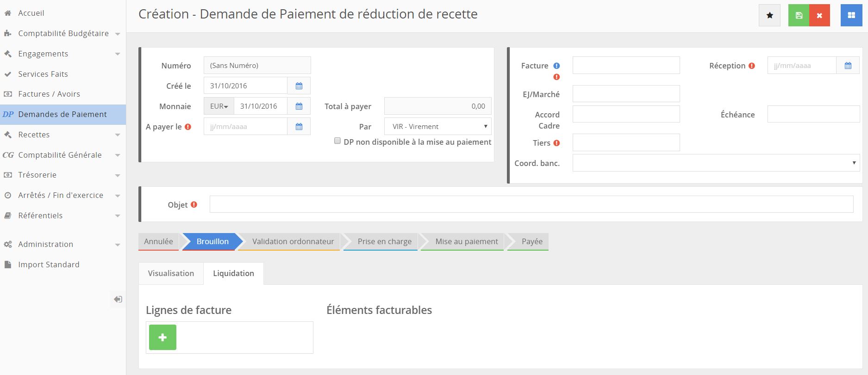Screen dimensions: 868x375
Task: Expand Comptabilité Budgétaire menu
Action: coord(63,33)
